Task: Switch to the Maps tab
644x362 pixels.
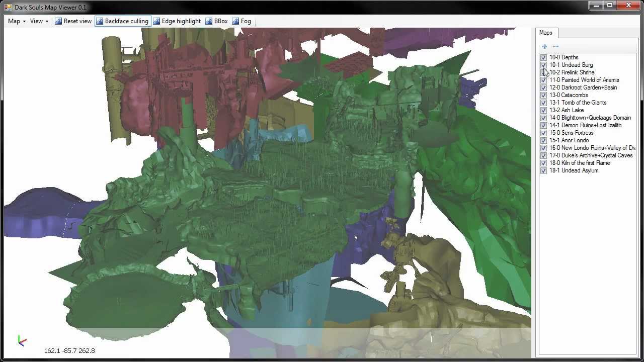Action: click(x=546, y=33)
